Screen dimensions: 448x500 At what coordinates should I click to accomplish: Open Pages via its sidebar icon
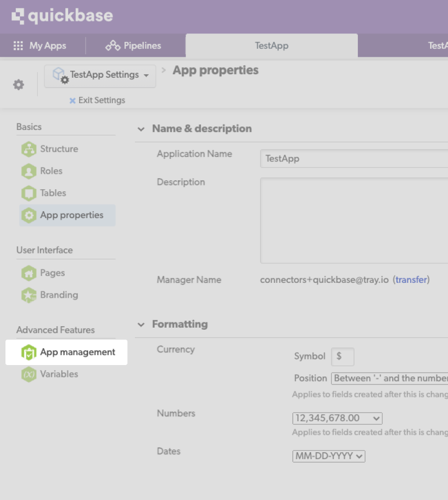(28, 273)
